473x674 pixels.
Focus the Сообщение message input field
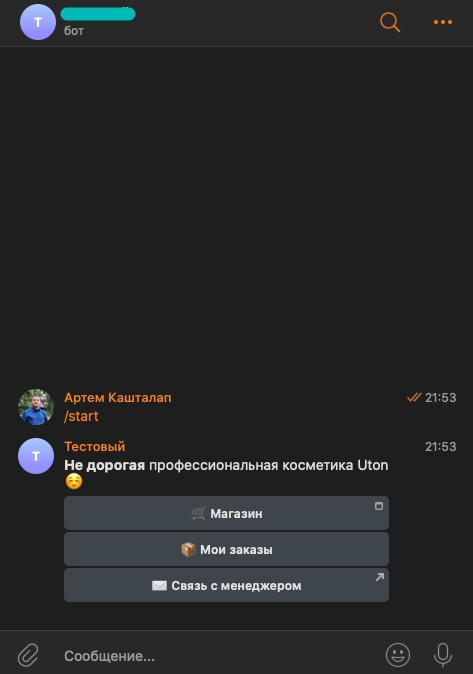tap(219, 656)
